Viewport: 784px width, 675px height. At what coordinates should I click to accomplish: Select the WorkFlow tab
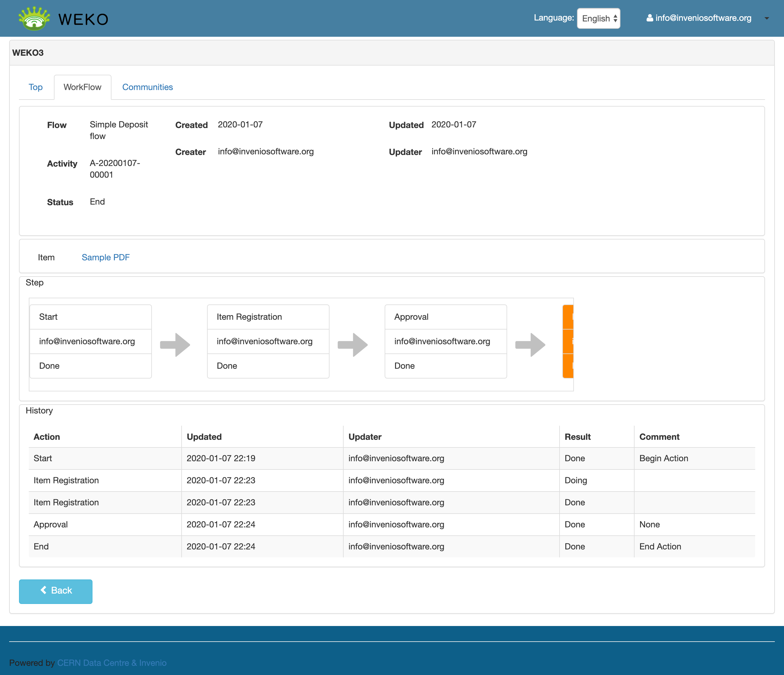click(x=82, y=87)
